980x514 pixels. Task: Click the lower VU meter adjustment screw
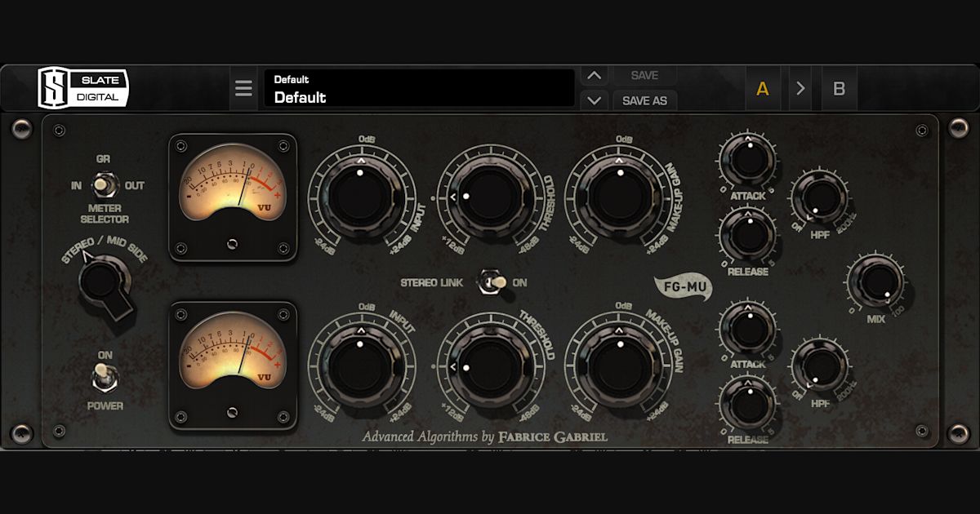[x=233, y=412]
